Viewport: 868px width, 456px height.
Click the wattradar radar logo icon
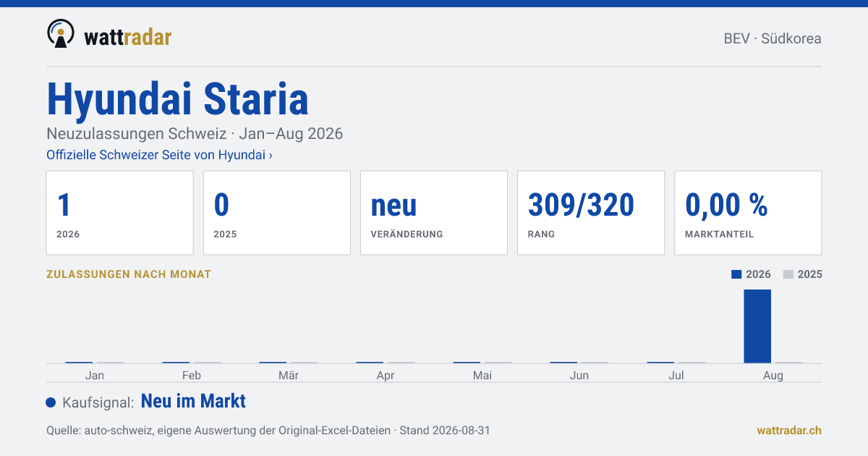click(x=60, y=34)
